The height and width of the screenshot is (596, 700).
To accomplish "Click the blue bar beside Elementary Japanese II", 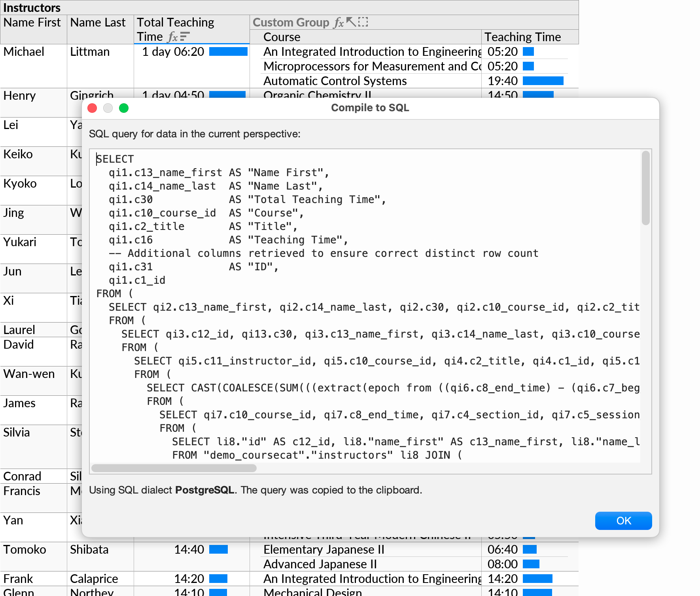I will (x=530, y=549).
